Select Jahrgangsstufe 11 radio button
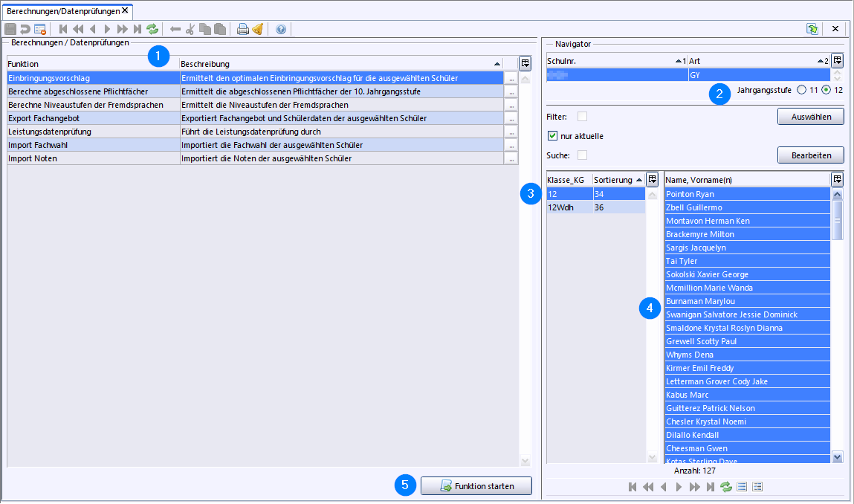Viewport: 854px width, 504px height. pyautogui.click(x=801, y=90)
